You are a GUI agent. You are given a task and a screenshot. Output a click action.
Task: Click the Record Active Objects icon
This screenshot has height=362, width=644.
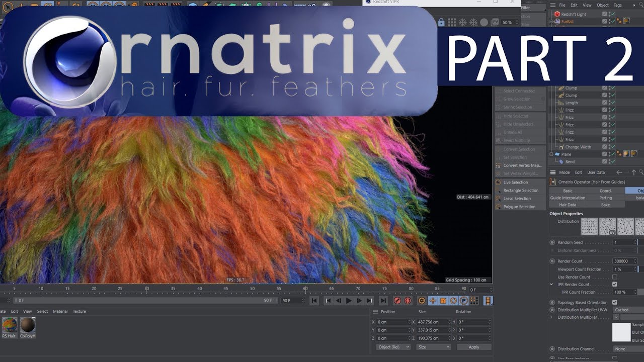tap(397, 301)
